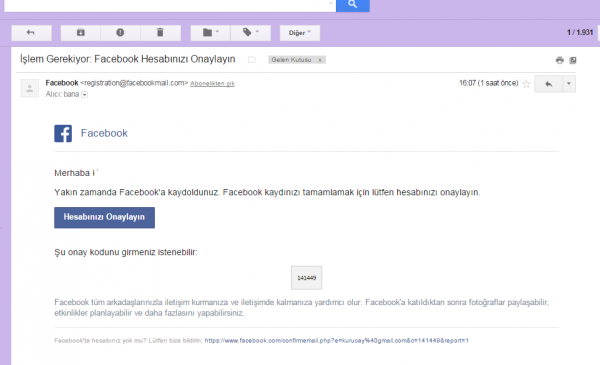Print the whole conversation
This screenshot has height=365, width=600.
559,60
